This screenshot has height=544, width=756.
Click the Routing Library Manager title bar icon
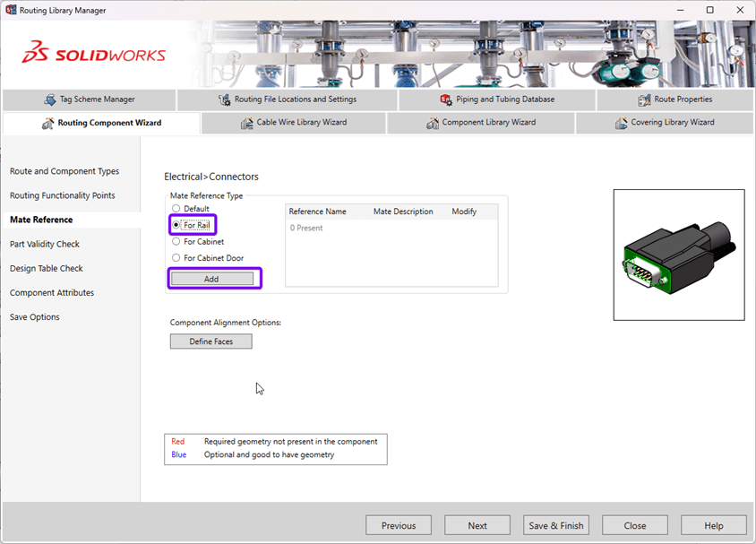pyautogui.click(x=10, y=10)
